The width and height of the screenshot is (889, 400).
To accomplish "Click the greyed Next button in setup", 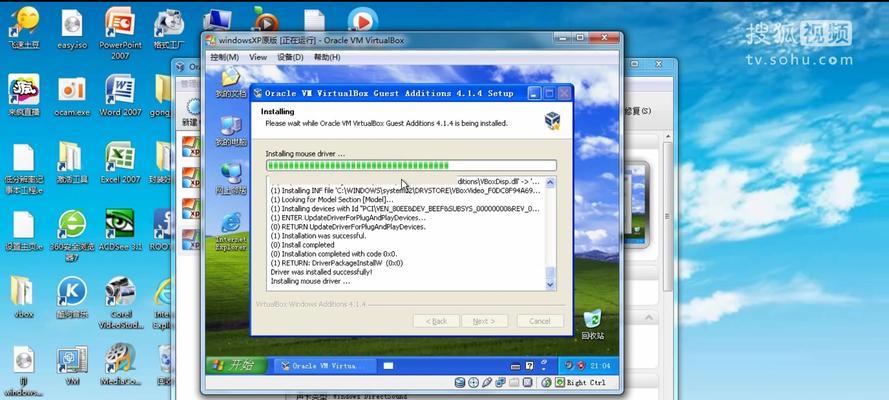I will (x=485, y=321).
